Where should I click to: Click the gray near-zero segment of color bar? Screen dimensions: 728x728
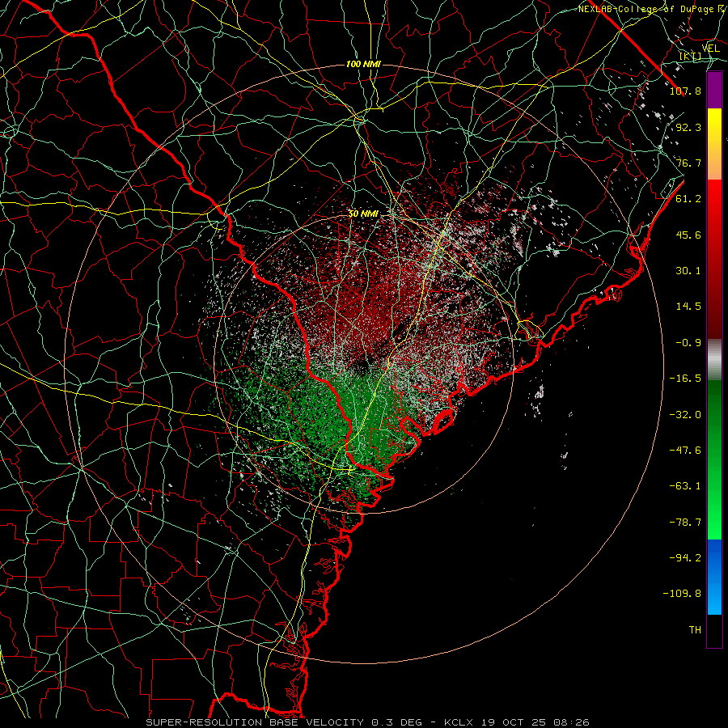714,360
